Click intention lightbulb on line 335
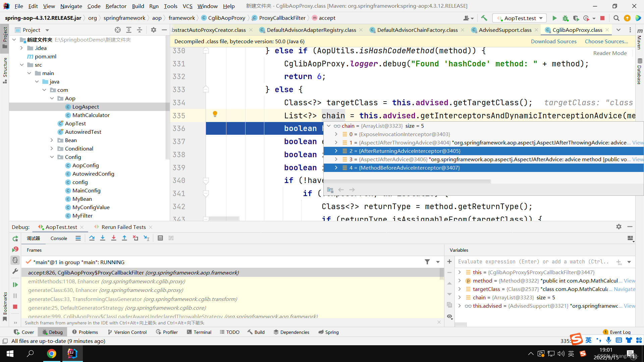 point(215,114)
